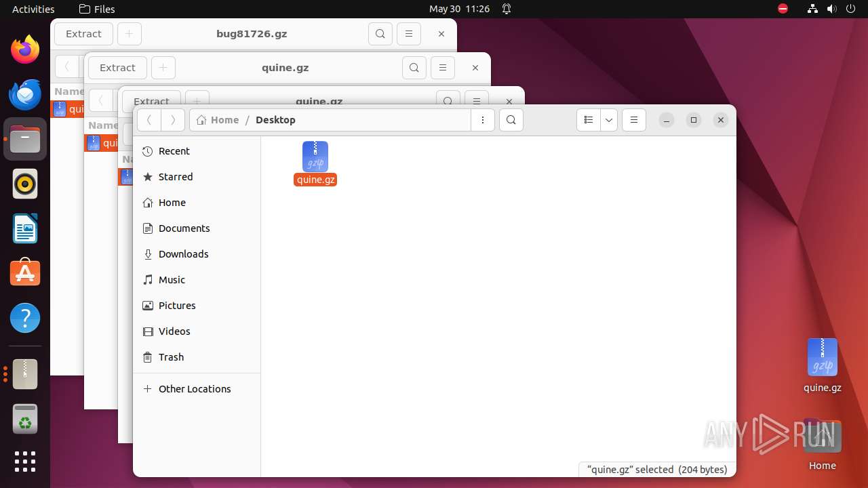Maximize the Files window
Screen dimensions: 868x488
694,120
